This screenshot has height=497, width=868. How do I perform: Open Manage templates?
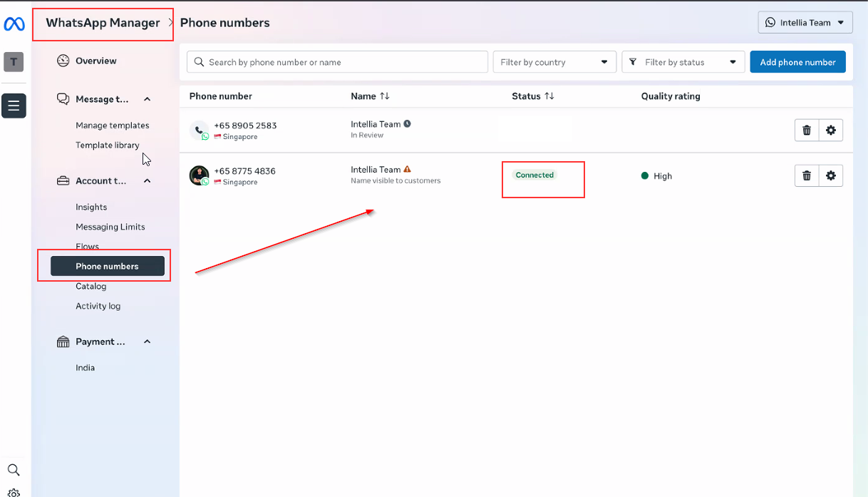pyautogui.click(x=113, y=125)
